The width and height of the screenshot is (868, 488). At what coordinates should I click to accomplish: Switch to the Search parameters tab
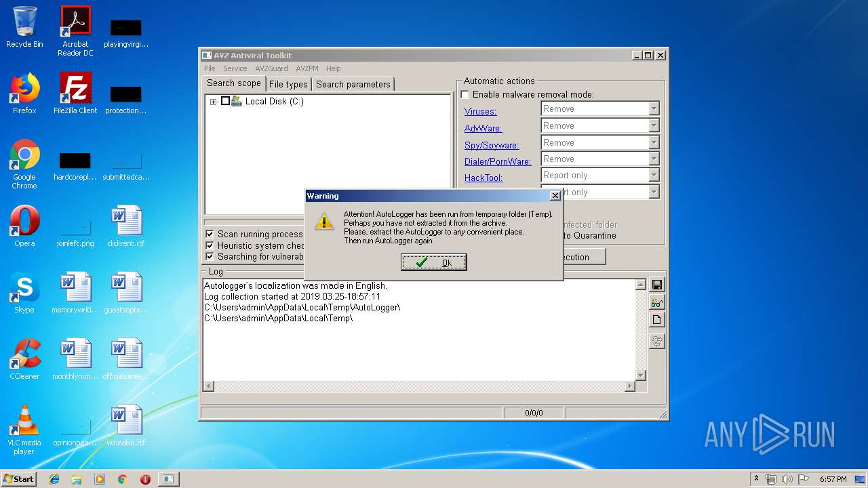tap(353, 84)
